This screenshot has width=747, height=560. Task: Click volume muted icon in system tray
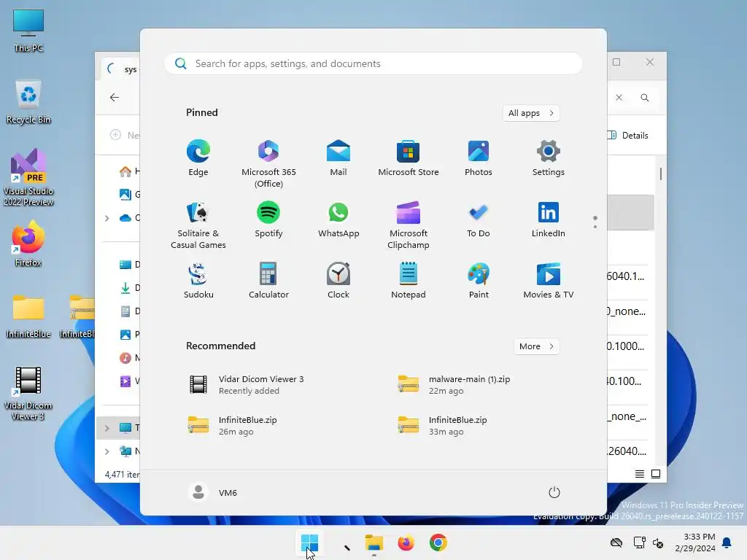658,542
